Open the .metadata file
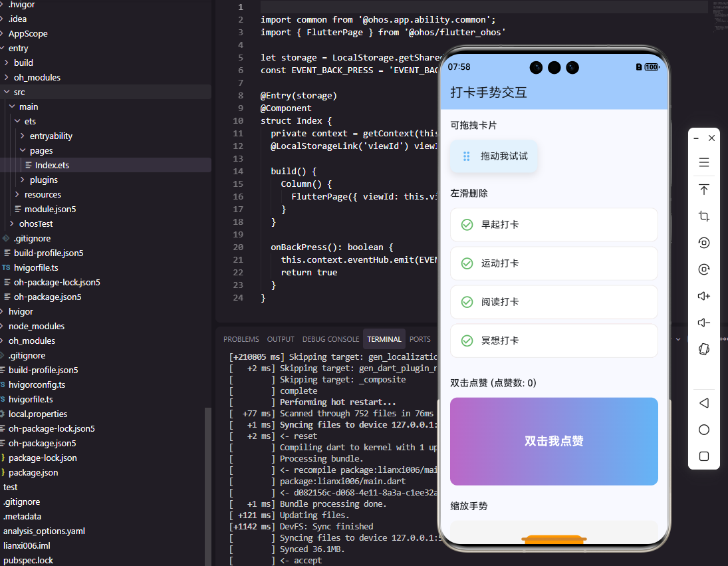The width and height of the screenshot is (728, 566). click(x=22, y=516)
